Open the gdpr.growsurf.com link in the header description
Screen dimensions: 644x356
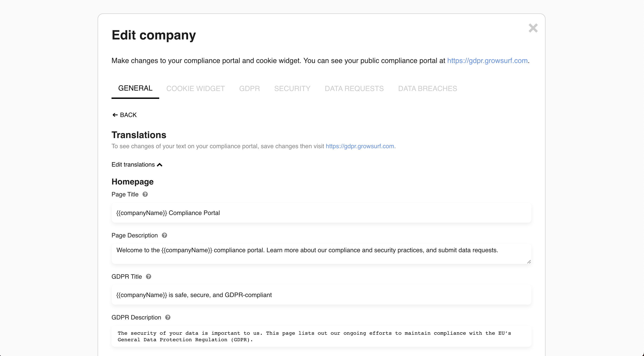click(487, 61)
